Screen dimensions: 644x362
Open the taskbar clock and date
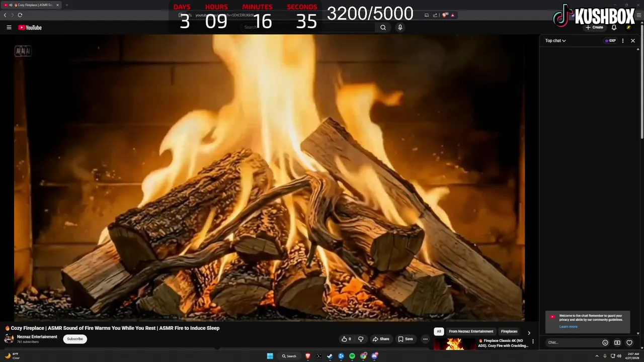coord(632,356)
